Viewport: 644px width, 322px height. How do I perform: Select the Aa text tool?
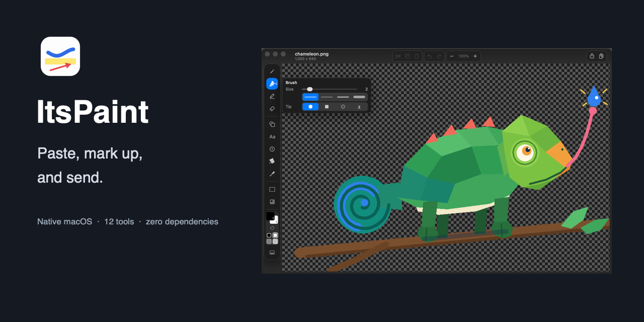click(x=272, y=137)
